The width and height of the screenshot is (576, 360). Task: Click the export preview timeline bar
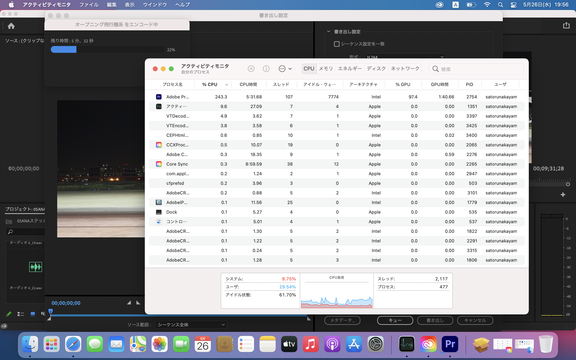(x=180, y=315)
